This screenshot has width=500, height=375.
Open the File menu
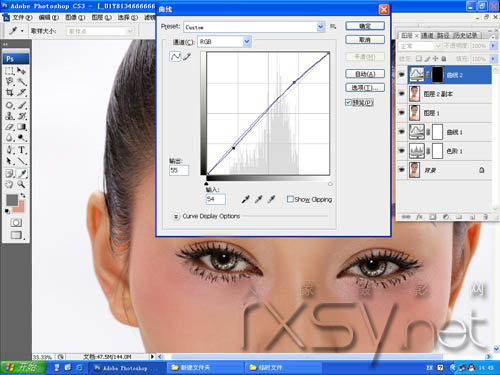22,17
